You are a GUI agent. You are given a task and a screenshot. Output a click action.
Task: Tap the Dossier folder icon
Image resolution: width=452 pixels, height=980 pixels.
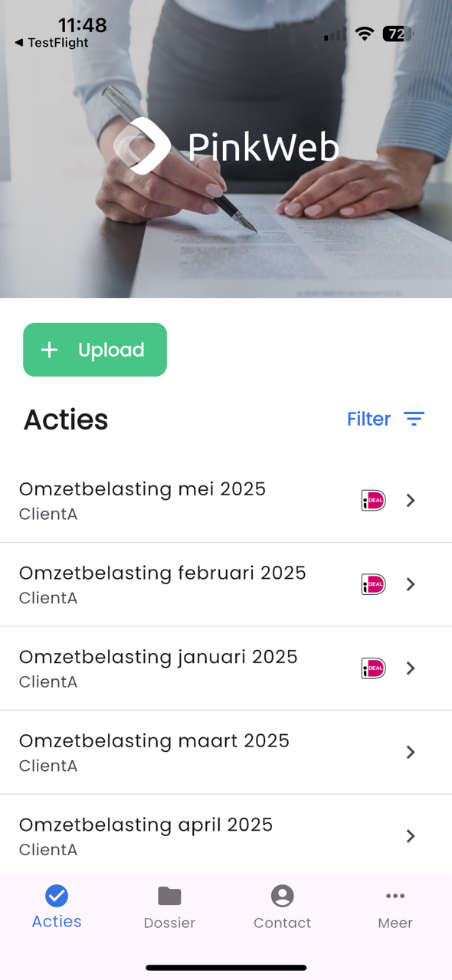(x=169, y=896)
